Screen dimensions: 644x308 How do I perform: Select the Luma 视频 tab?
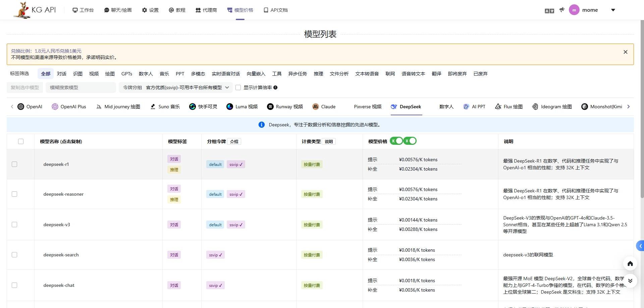pyautogui.click(x=242, y=107)
